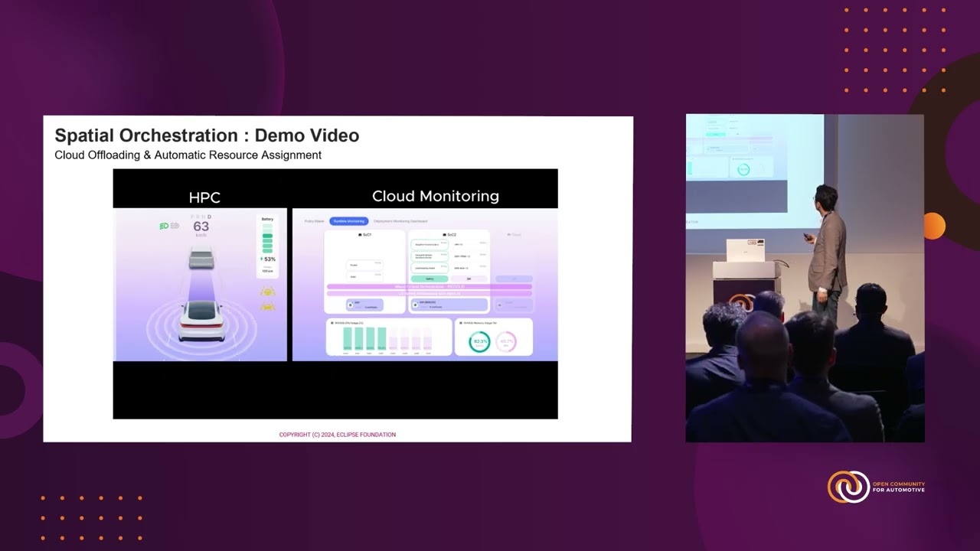
Task: Click the upper yellow lane-assist warning icon
Action: click(x=268, y=292)
